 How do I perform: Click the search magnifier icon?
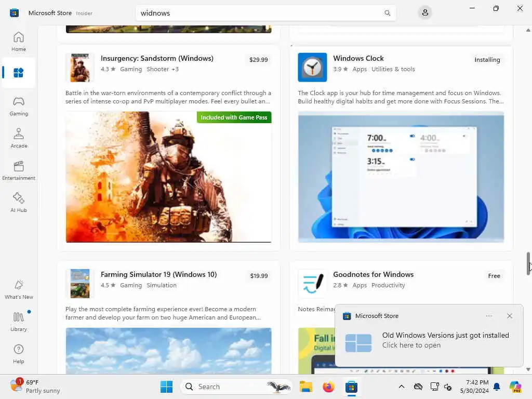387,13
